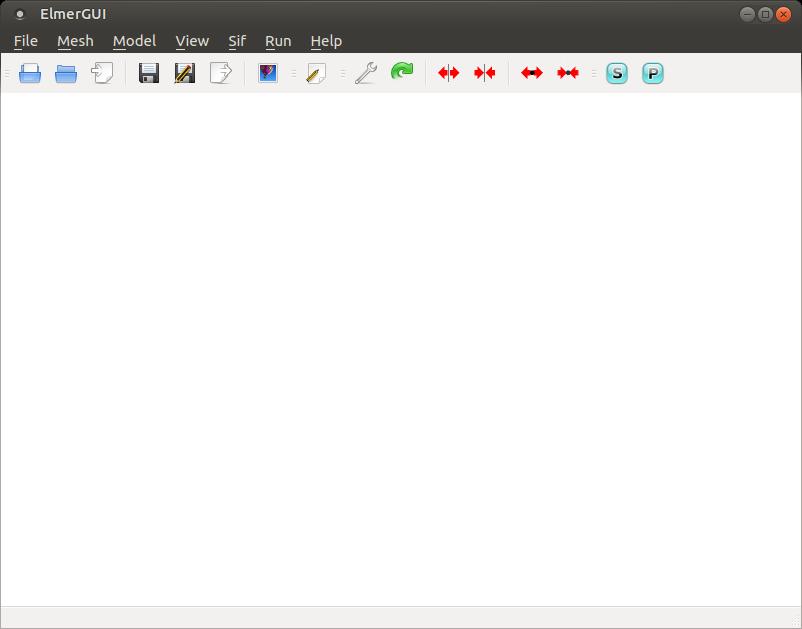Minimize the ElmerGUI window
The width and height of the screenshot is (802, 629).
747,14
